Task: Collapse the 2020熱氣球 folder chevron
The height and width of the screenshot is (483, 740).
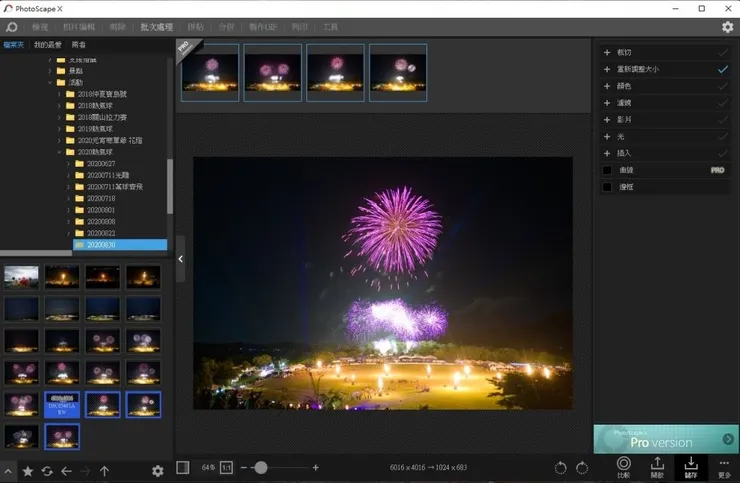Action: point(59,152)
